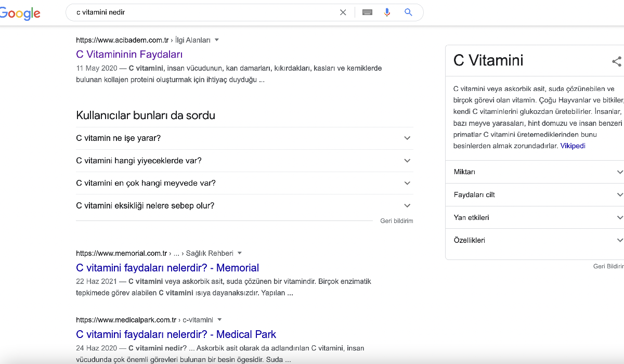Image resolution: width=624 pixels, height=364 pixels.
Task: Open the Vikipedi source link
Action: [573, 146]
